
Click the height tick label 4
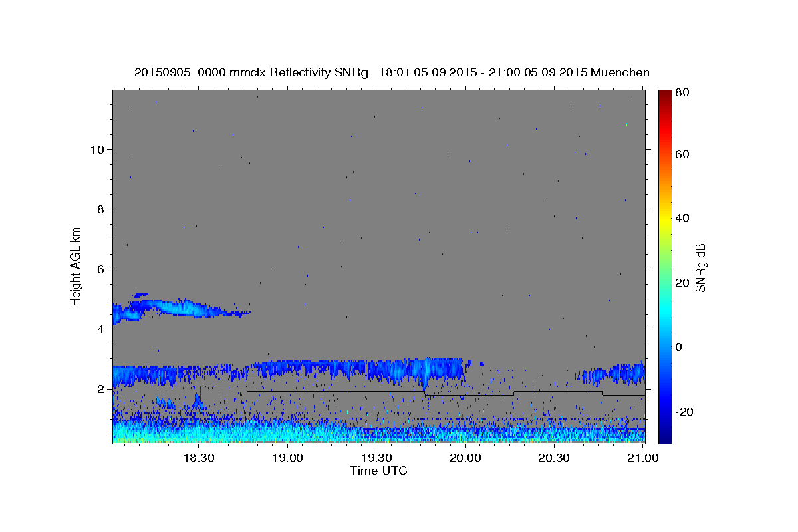100,329
